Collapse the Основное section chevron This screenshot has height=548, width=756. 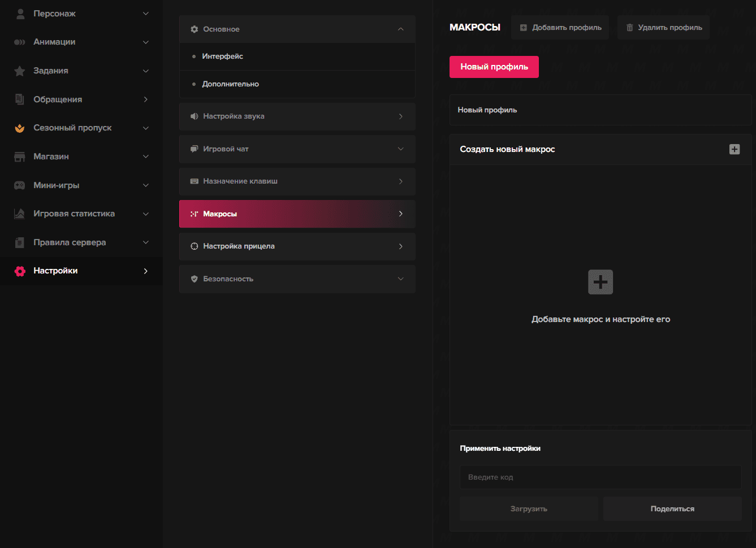coord(400,29)
